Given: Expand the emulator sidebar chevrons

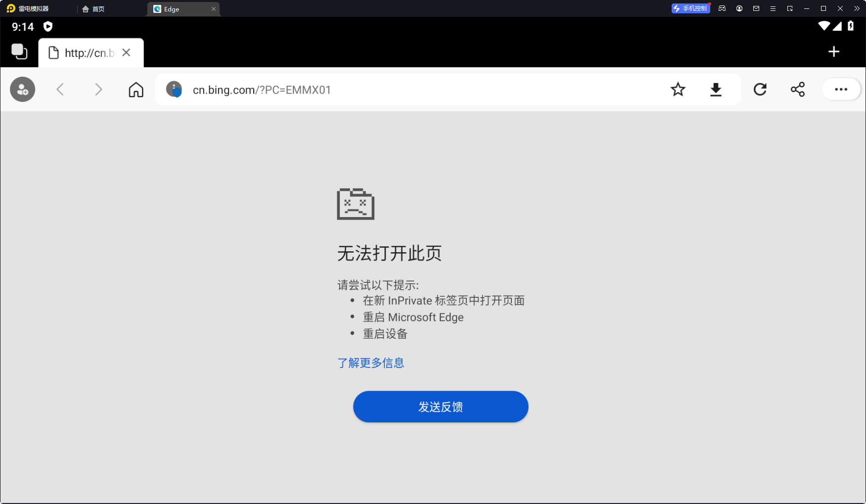Looking at the screenshot, I should 857,8.
